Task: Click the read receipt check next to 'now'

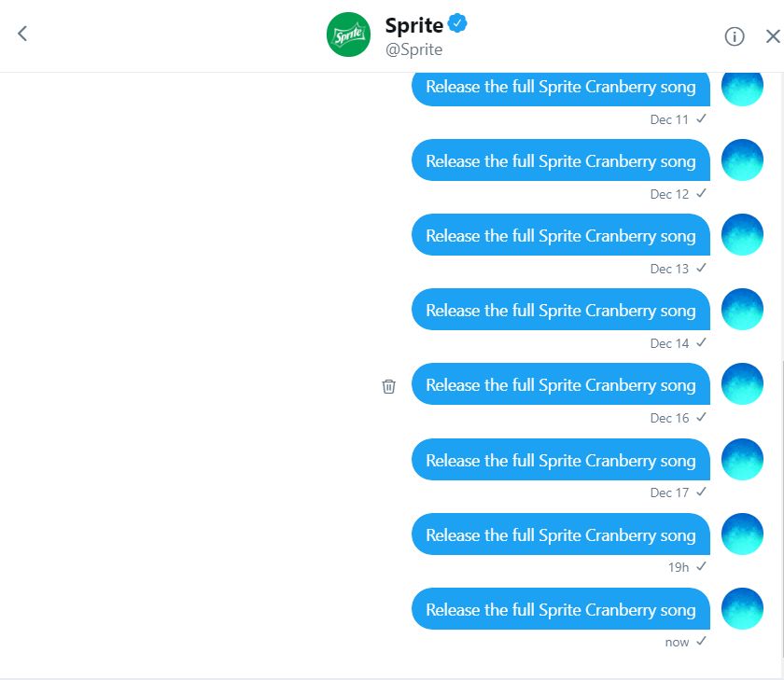Action: coord(702,642)
